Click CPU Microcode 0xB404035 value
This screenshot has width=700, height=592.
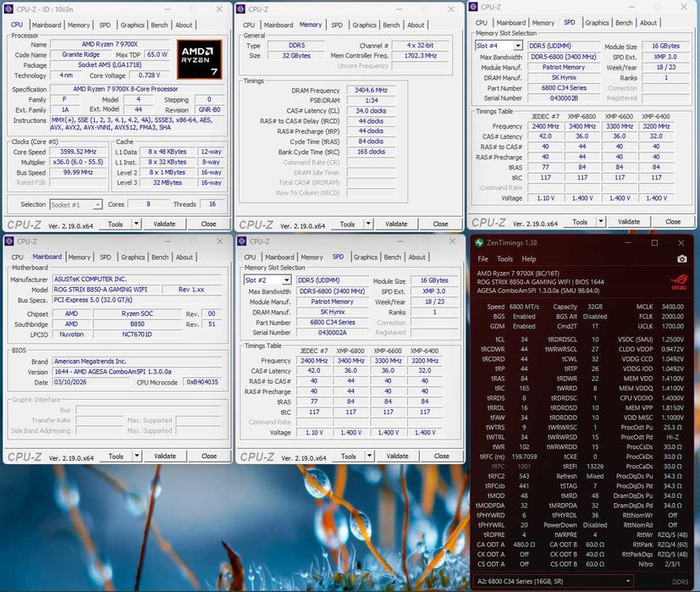(202, 383)
